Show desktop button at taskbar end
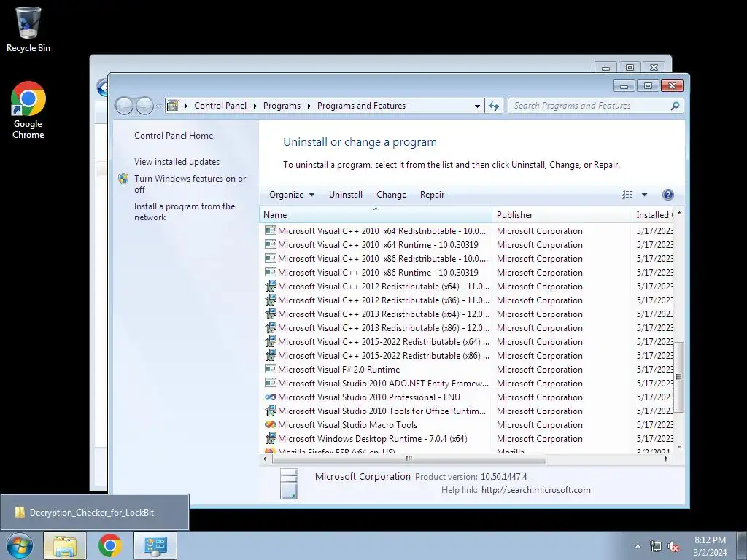 pyautogui.click(x=742, y=545)
